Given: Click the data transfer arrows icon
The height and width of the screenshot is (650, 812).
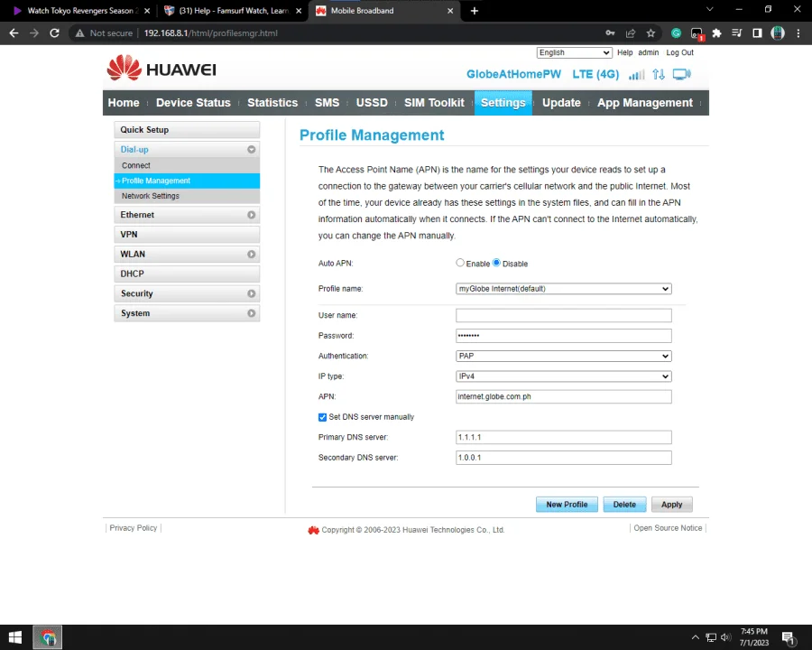Looking at the screenshot, I should pyautogui.click(x=659, y=74).
